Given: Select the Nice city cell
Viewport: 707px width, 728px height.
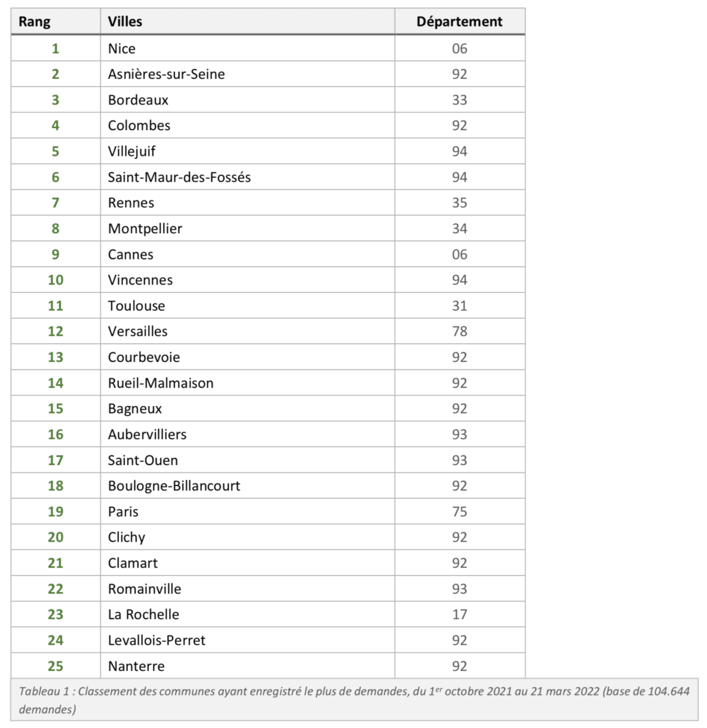Looking at the screenshot, I should click(x=122, y=48).
